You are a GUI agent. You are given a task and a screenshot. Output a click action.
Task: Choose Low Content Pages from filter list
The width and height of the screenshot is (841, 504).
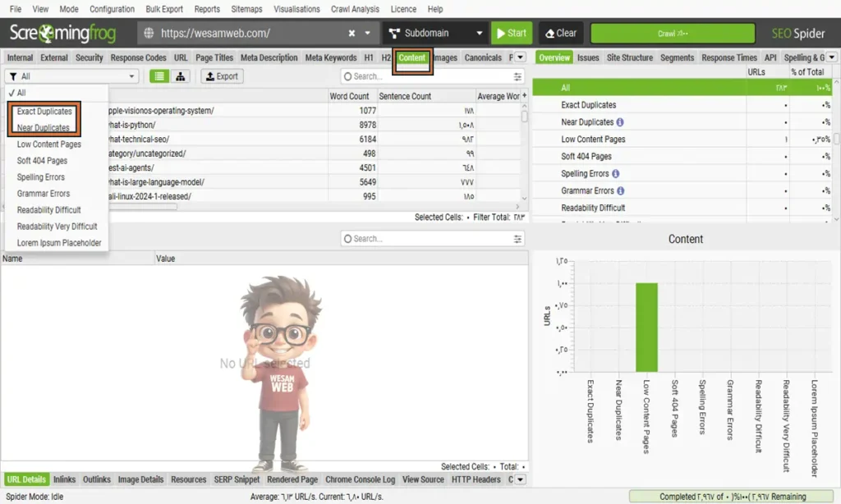(x=49, y=144)
